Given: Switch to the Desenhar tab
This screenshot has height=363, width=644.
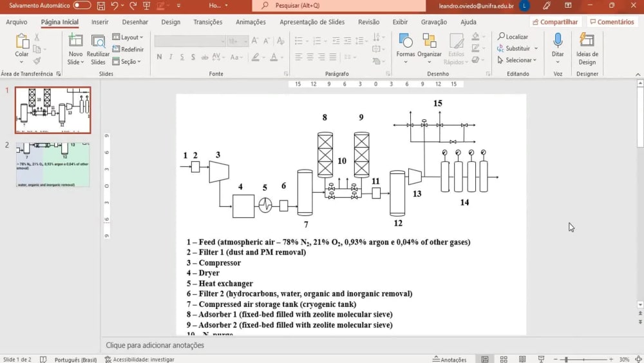Looking at the screenshot, I should (135, 22).
